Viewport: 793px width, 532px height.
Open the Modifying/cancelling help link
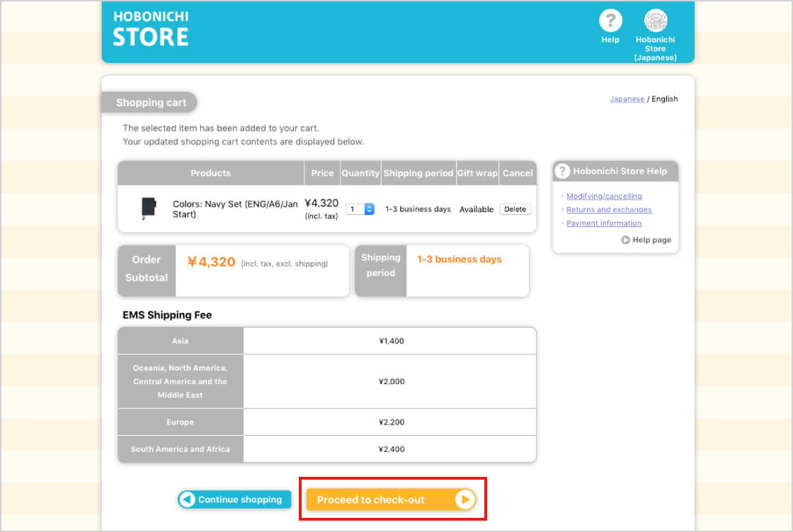click(604, 196)
